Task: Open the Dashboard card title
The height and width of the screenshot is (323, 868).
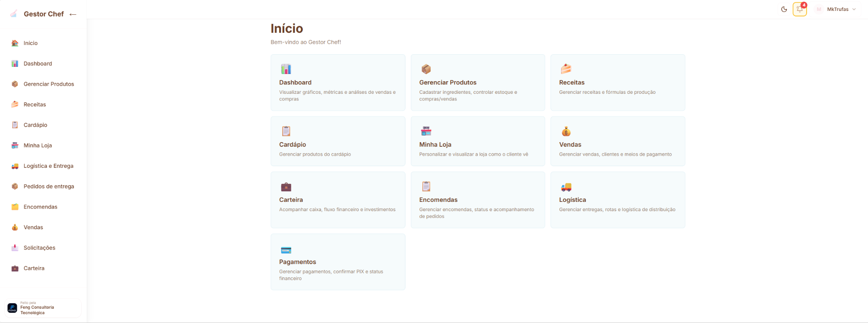Action: tap(295, 82)
